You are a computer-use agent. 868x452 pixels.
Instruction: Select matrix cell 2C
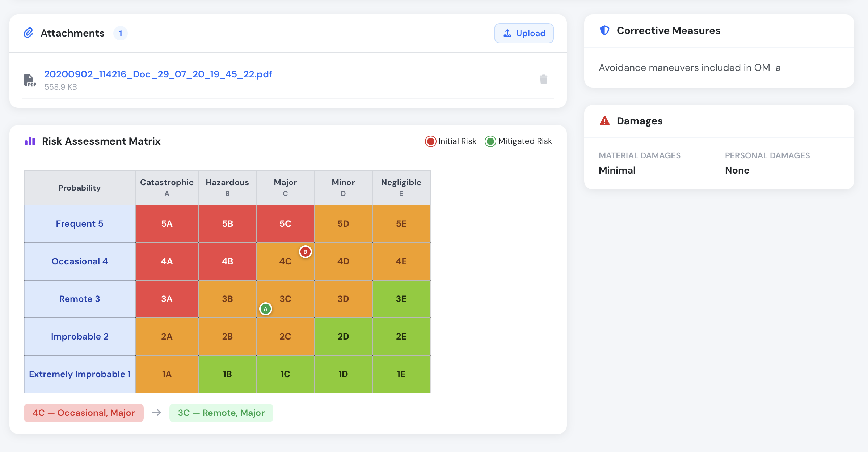(x=285, y=337)
